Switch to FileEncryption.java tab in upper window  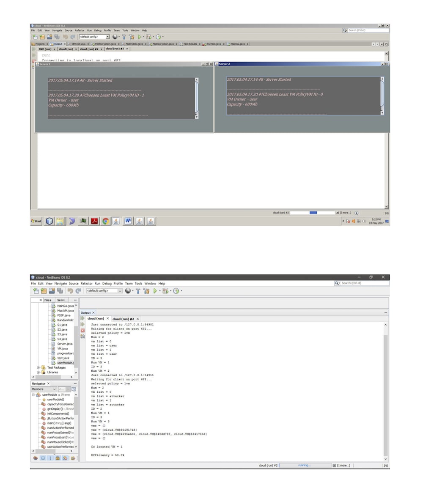point(105,44)
